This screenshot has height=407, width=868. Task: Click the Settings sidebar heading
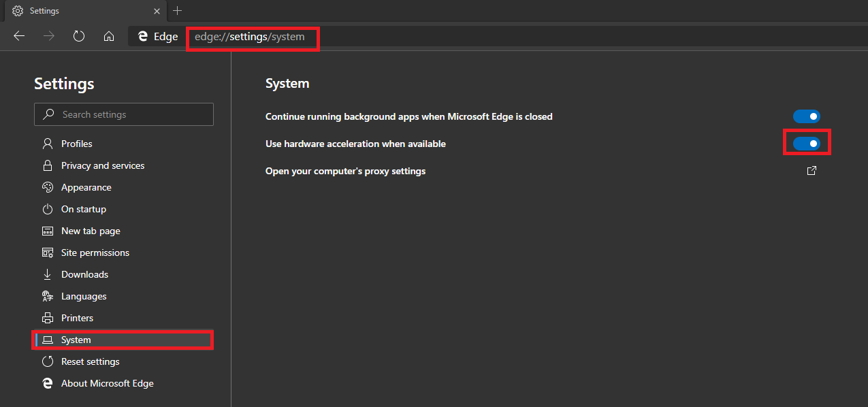click(64, 84)
